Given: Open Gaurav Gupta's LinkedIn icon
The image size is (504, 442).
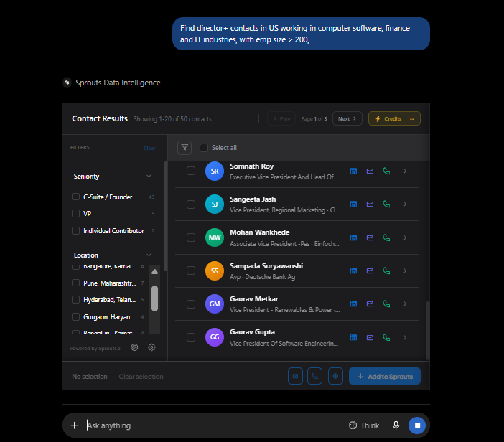Looking at the screenshot, I should tap(353, 337).
